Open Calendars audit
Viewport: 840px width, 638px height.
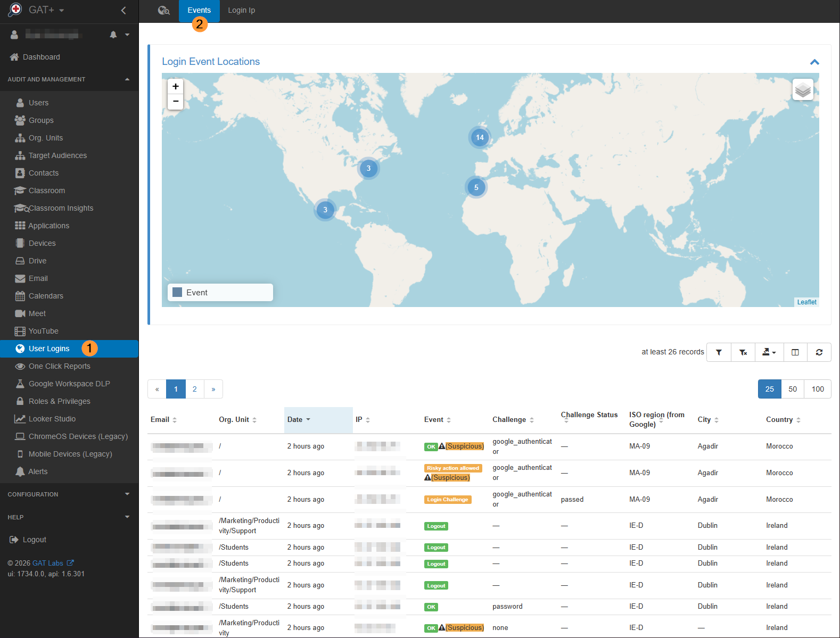pyautogui.click(x=46, y=296)
